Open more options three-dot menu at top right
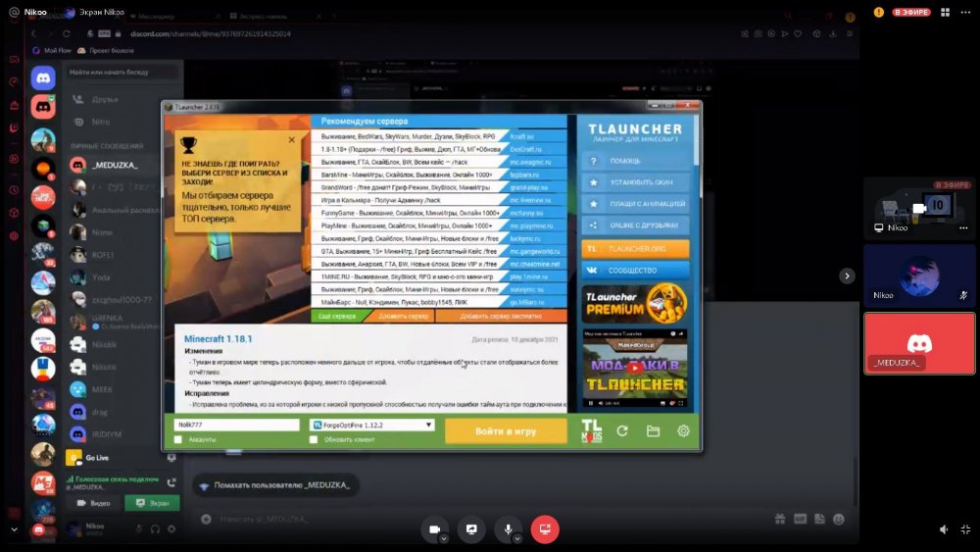This screenshot has width=980, height=552. point(965,12)
